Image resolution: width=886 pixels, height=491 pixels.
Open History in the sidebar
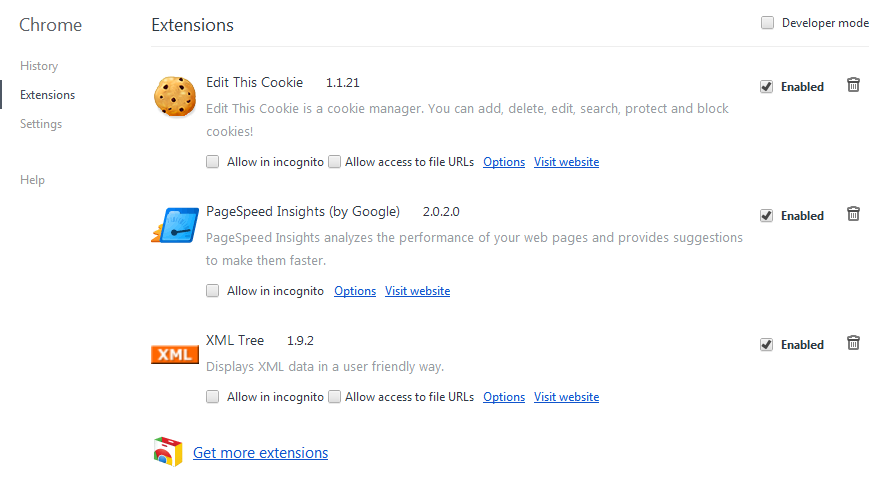[x=39, y=66]
